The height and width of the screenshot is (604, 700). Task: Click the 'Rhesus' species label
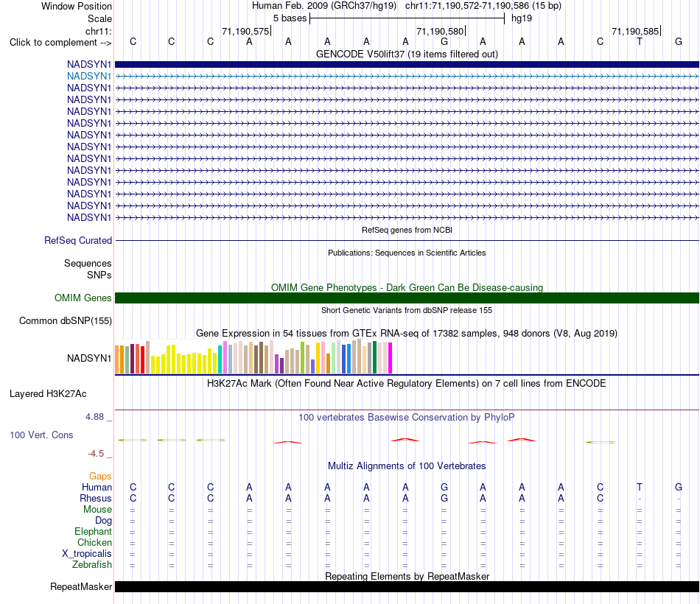click(96, 498)
